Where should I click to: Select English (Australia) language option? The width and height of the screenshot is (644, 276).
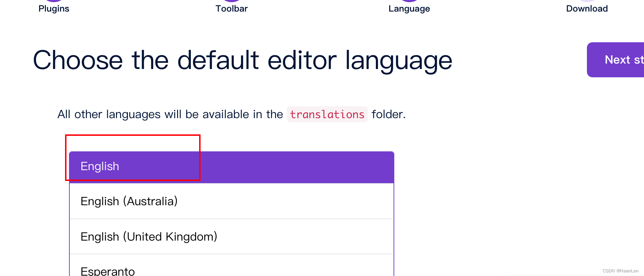232,201
